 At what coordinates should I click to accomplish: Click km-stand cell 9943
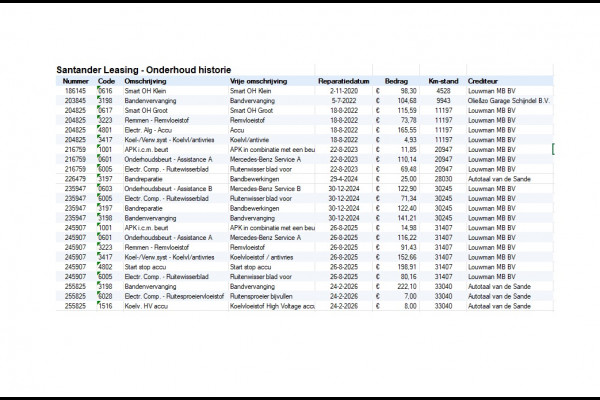click(443, 101)
